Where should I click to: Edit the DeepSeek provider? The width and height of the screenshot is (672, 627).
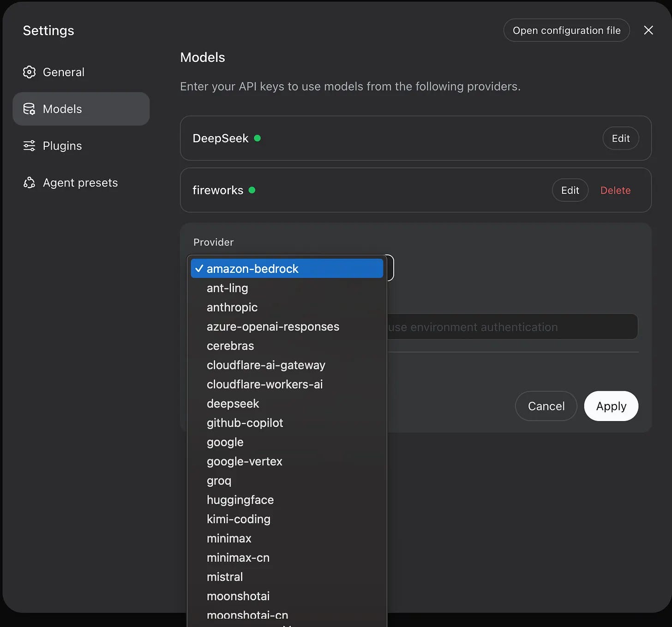[621, 138]
